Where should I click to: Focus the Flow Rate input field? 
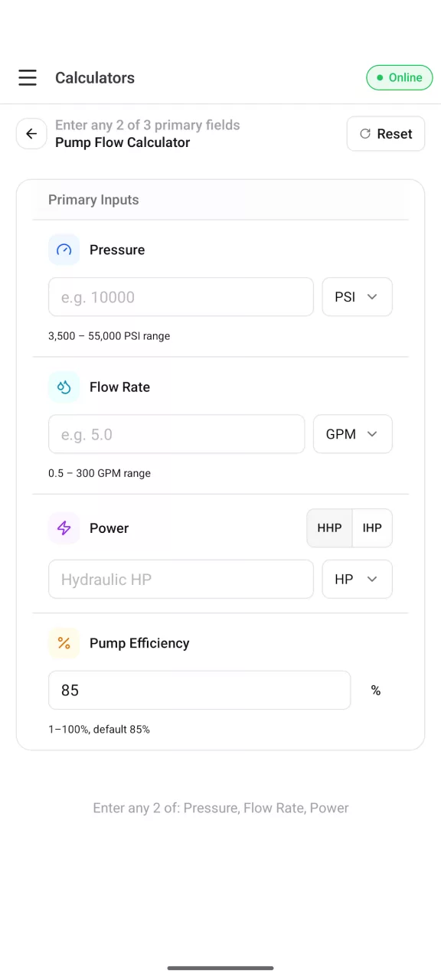177,434
